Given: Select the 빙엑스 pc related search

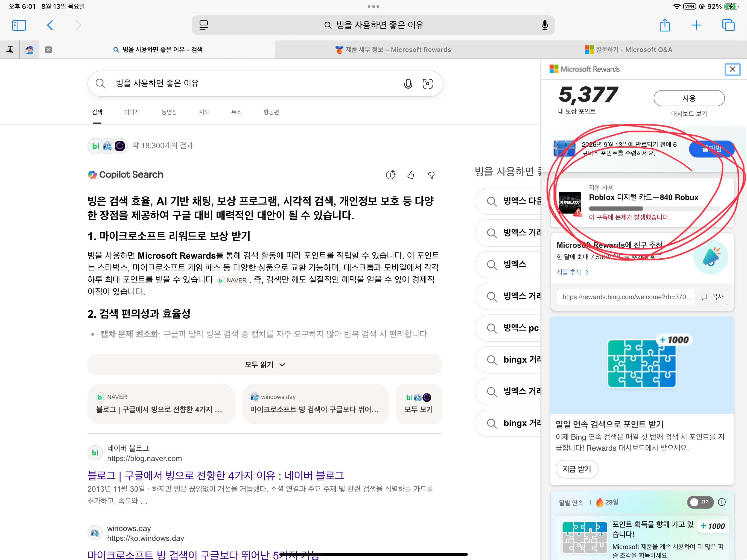Looking at the screenshot, I should click(x=508, y=328).
